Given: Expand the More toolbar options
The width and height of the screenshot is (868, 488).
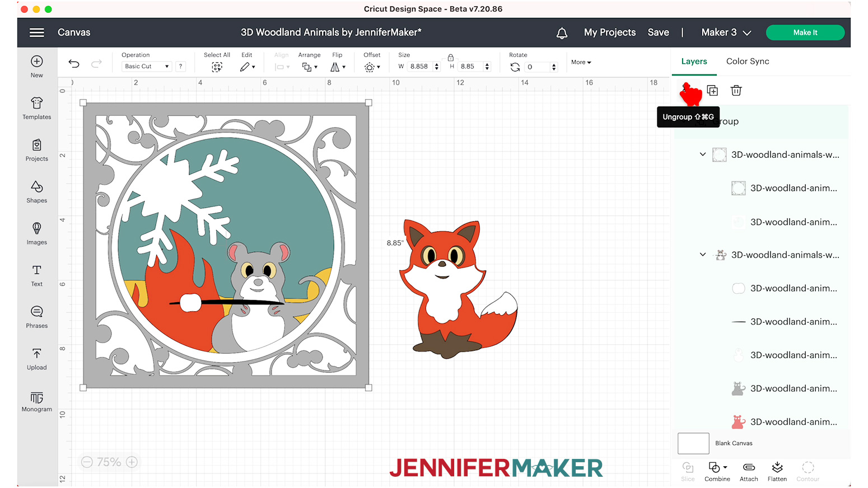Looking at the screenshot, I should tap(581, 62).
